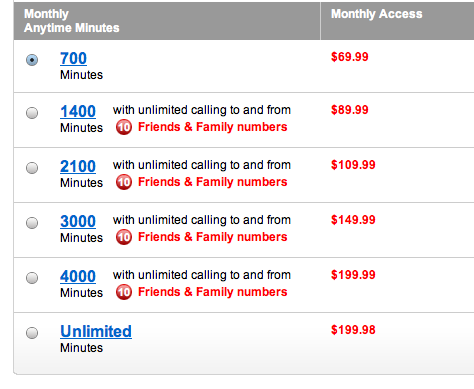The image size is (474, 389).
Task: Open the 3000 minutes plan link
Action: 78,221
